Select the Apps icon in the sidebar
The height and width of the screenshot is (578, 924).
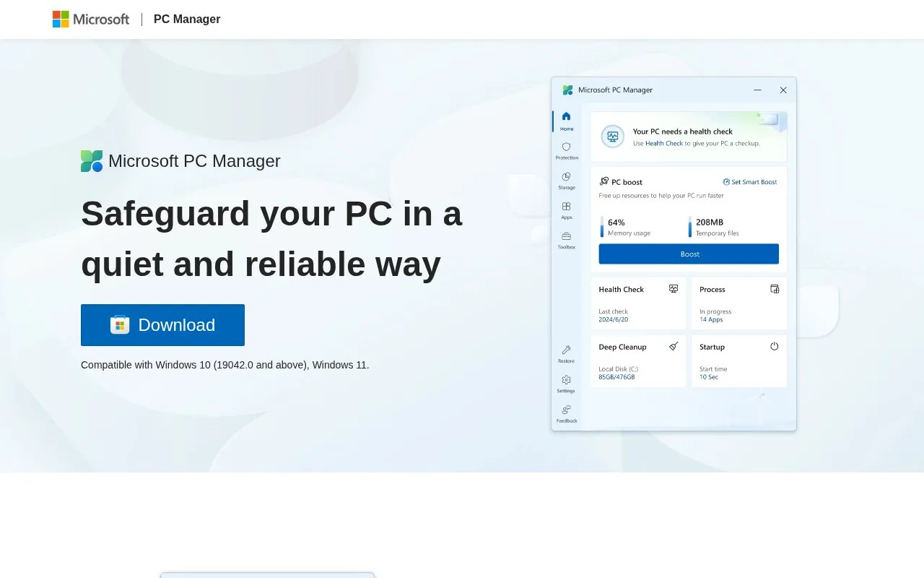pos(566,207)
